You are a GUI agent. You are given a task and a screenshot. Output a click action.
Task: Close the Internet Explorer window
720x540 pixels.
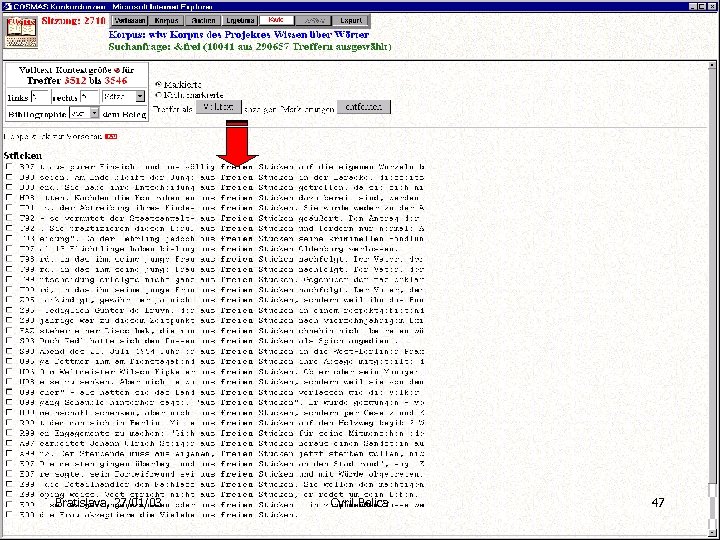click(712, 6)
